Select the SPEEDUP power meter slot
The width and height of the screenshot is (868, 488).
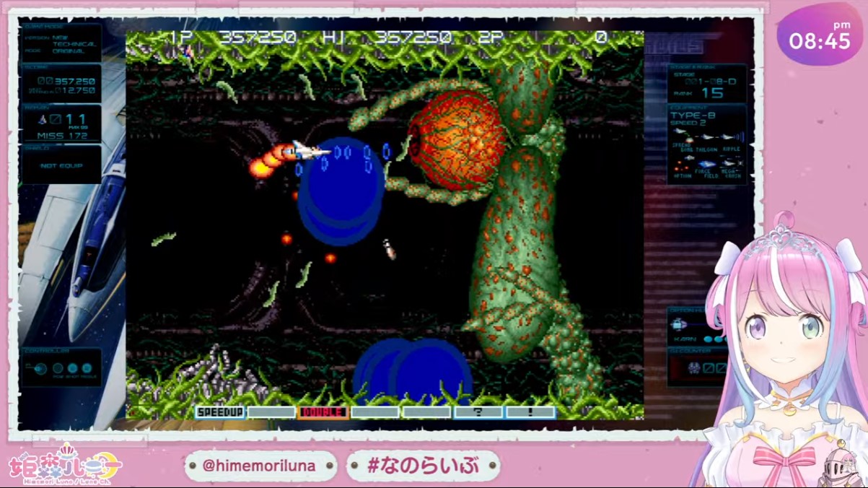click(x=219, y=412)
